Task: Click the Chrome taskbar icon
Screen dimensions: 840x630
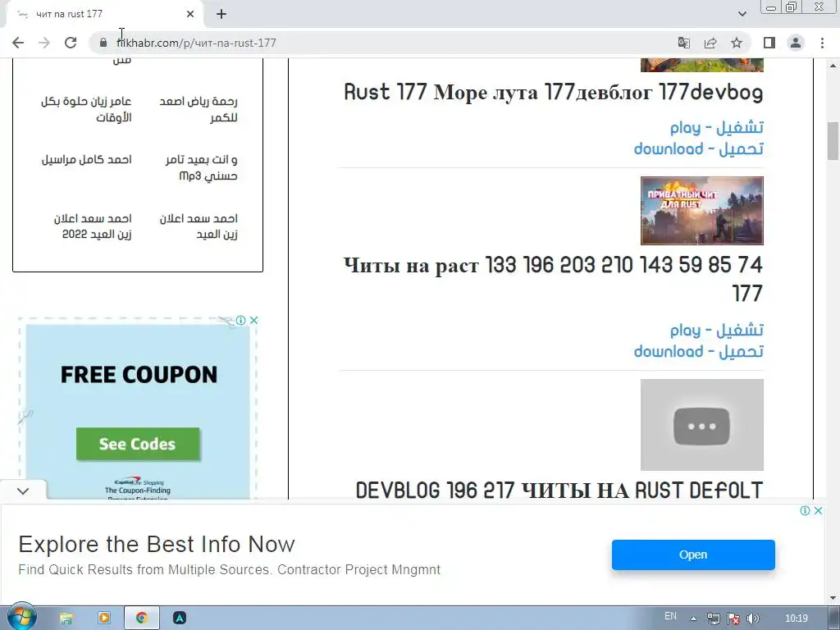Action: point(141,619)
